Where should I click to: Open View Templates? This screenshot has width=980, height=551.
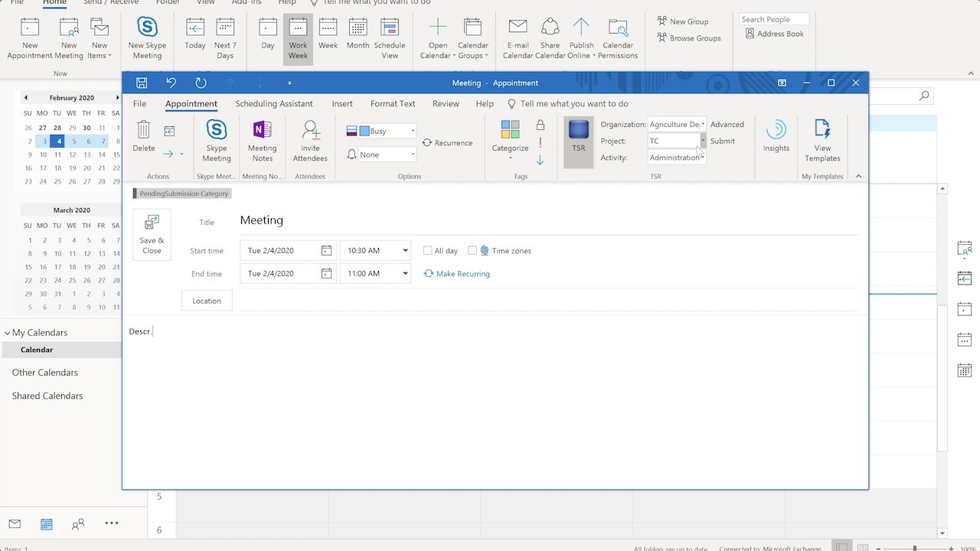822,142
